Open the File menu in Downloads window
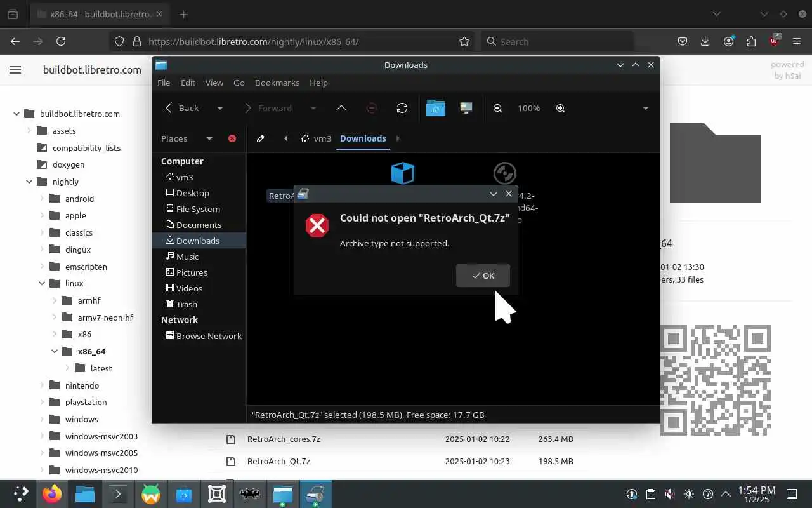The image size is (812, 508). pyautogui.click(x=164, y=83)
